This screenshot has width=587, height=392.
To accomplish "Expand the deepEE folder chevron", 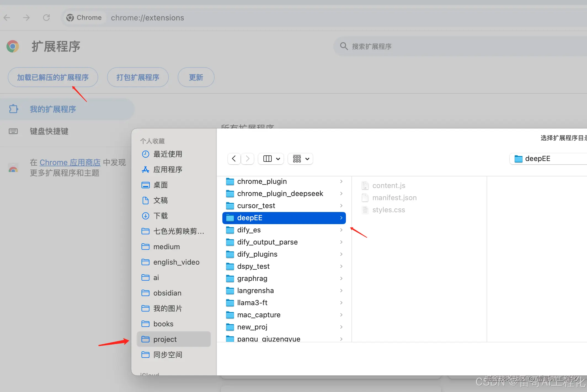I will tap(341, 218).
